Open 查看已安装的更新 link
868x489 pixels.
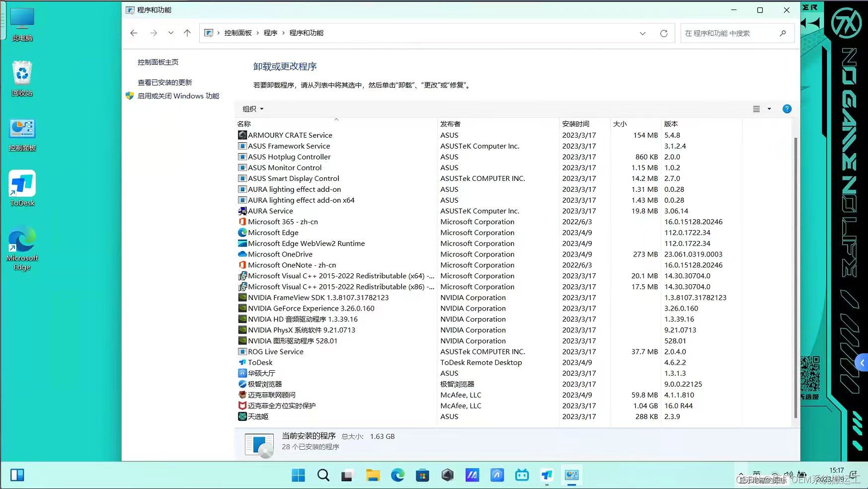(x=165, y=82)
